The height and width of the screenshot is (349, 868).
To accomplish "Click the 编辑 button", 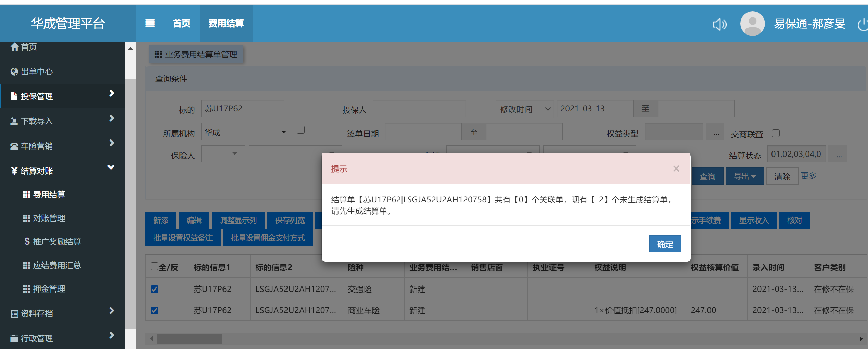I will [x=194, y=220].
